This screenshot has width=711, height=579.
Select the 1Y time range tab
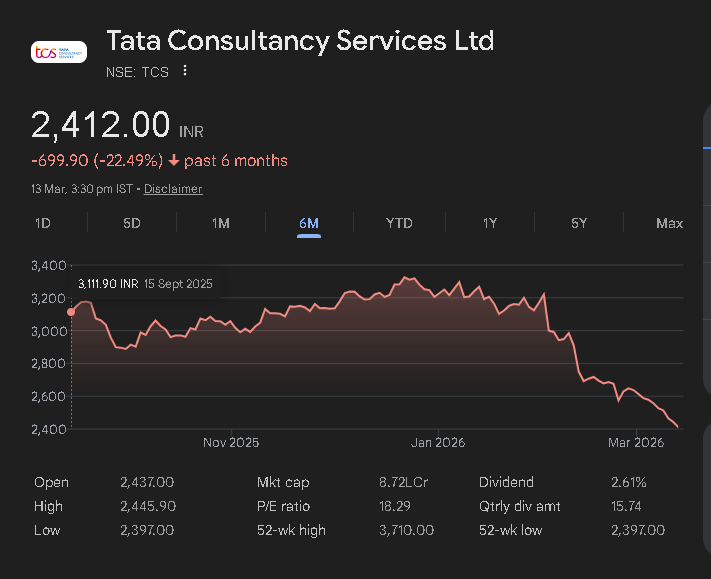click(489, 223)
